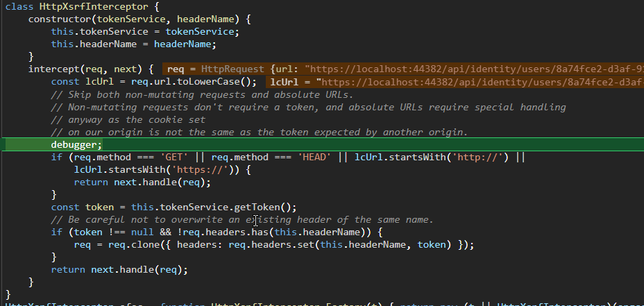
Task: Click the highlighted debugger statement
Action: tap(76, 144)
